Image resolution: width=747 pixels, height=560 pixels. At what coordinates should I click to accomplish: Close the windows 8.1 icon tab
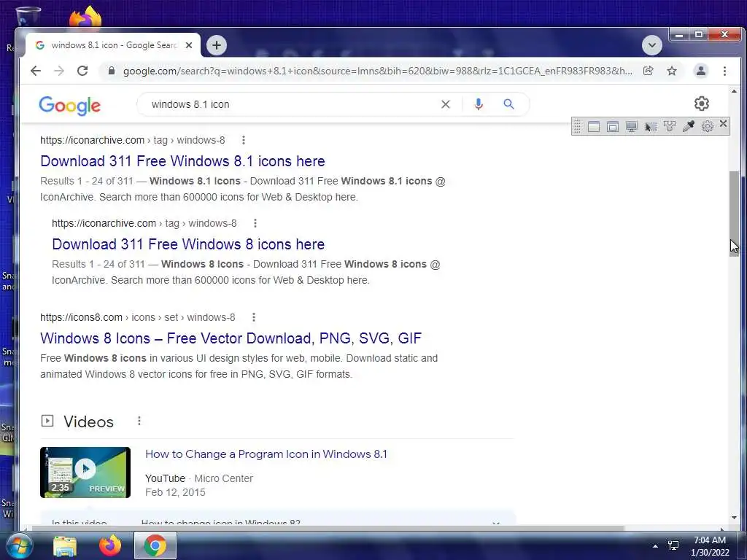click(x=189, y=45)
